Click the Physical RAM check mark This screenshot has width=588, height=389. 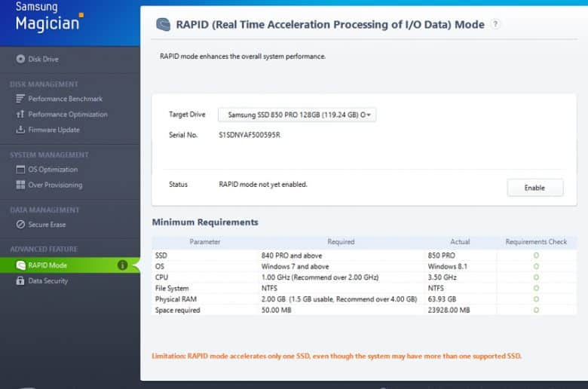click(x=536, y=299)
